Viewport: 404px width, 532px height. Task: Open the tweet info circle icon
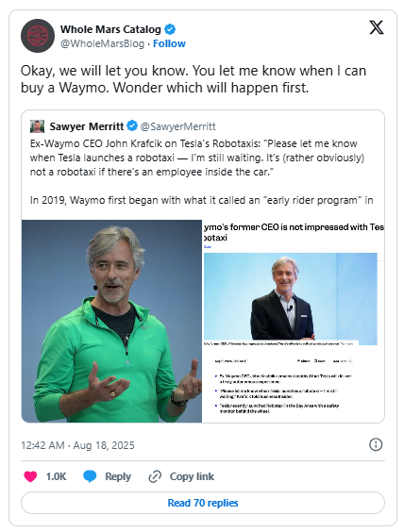pos(376,444)
